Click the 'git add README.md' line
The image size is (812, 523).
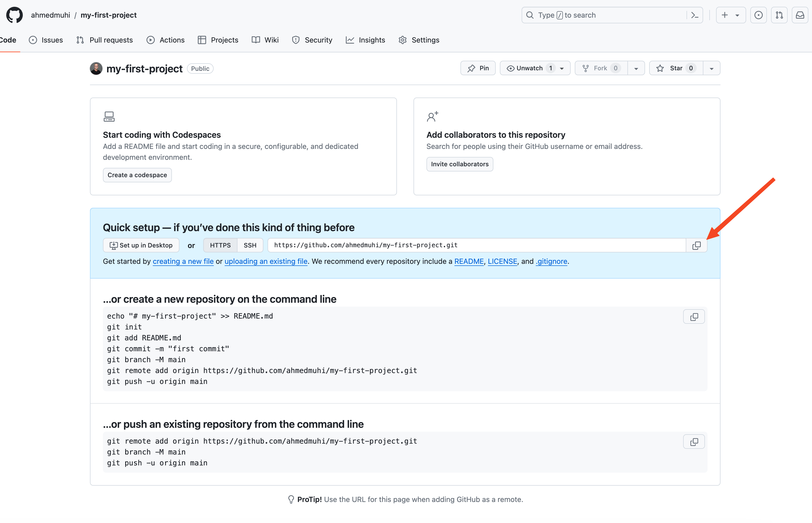point(144,338)
